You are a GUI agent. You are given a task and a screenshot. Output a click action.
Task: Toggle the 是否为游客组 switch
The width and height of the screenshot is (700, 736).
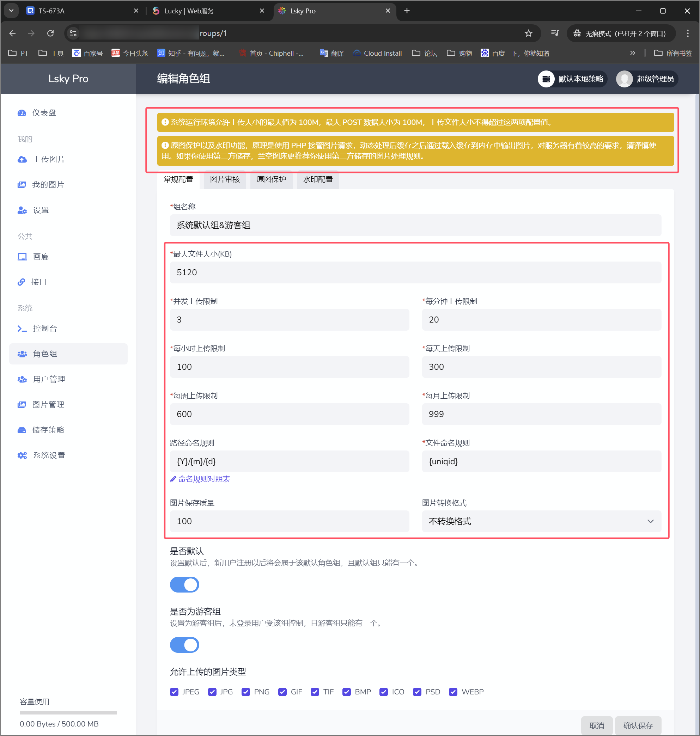[184, 645]
